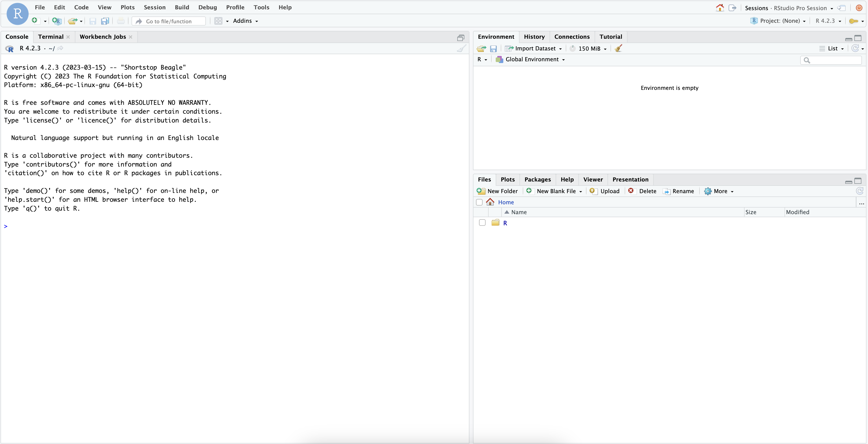Toggle the select-all files checkbox
Image resolution: width=868 pixels, height=444 pixels.
point(479,202)
